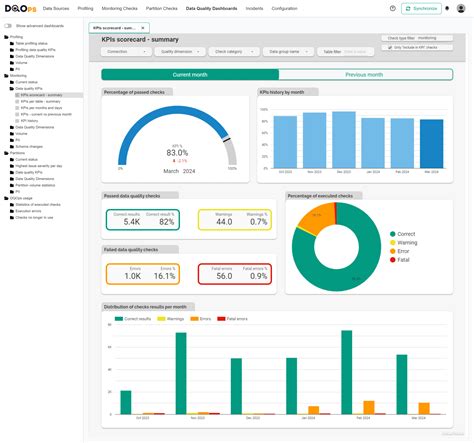This screenshot has width=474, height=443.
Task: Uncheck Only include in KPI checks checkbox
Action: [x=390, y=48]
